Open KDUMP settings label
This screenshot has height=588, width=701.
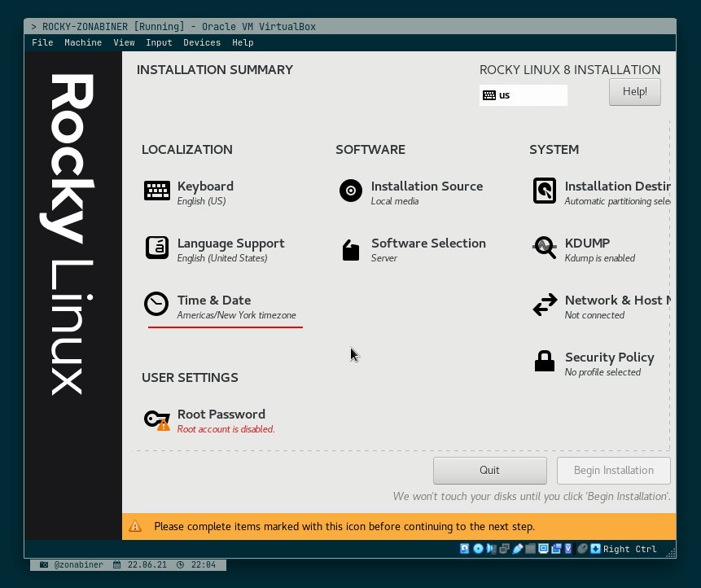click(587, 244)
